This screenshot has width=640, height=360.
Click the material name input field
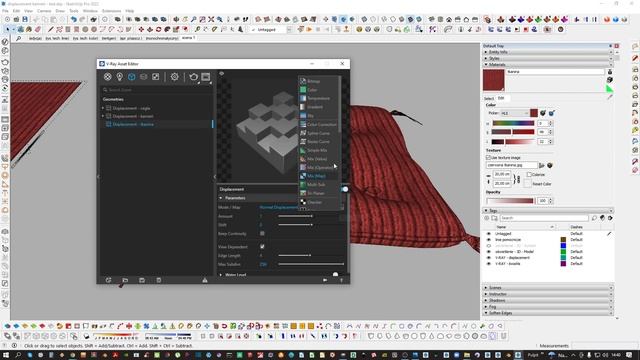click(x=555, y=71)
